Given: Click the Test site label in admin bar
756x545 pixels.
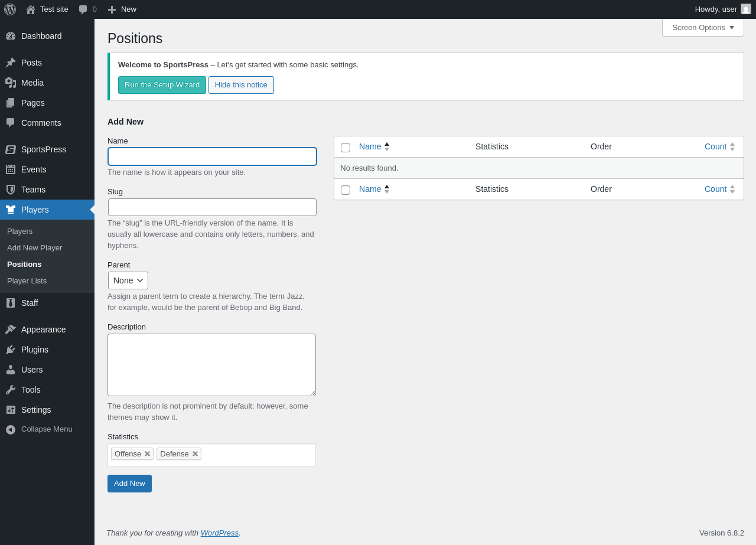Looking at the screenshot, I should [x=54, y=9].
